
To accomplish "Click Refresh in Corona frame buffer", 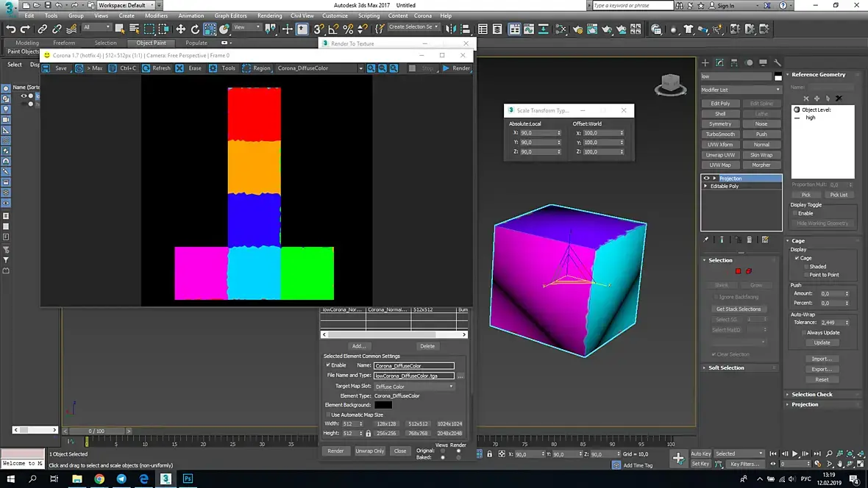I will click(x=160, y=68).
